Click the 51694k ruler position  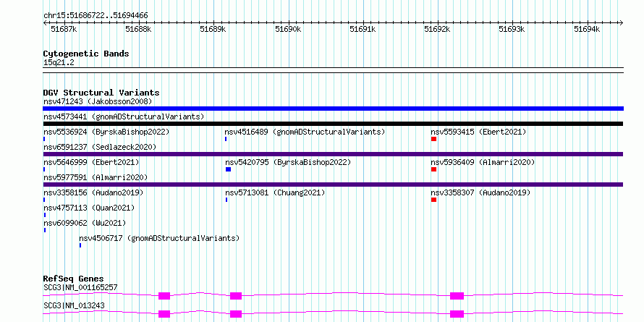click(587, 29)
